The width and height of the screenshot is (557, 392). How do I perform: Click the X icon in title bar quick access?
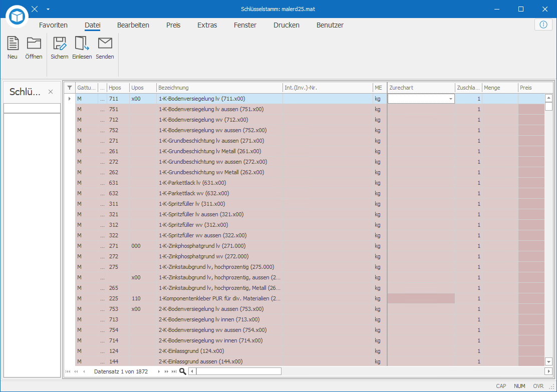coord(35,9)
